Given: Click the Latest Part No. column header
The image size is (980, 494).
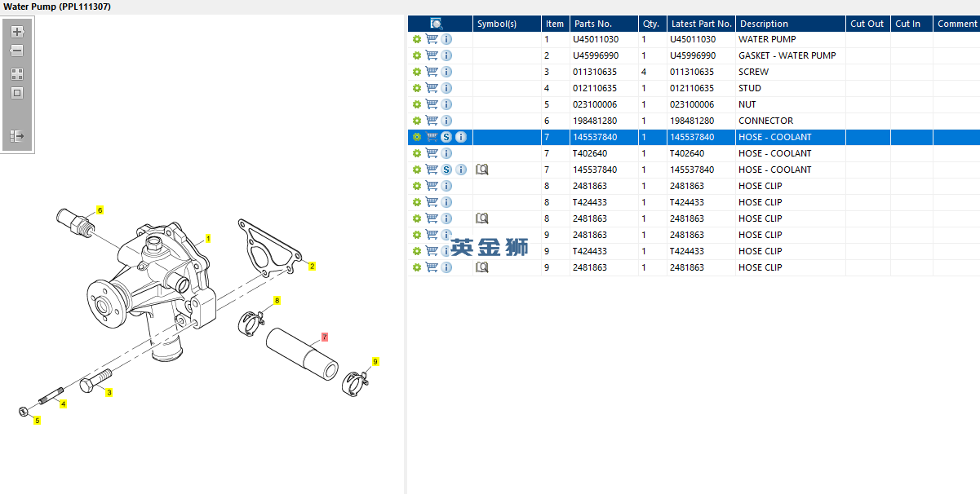Looking at the screenshot, I should pyautogui.click(x=701, y=24).
